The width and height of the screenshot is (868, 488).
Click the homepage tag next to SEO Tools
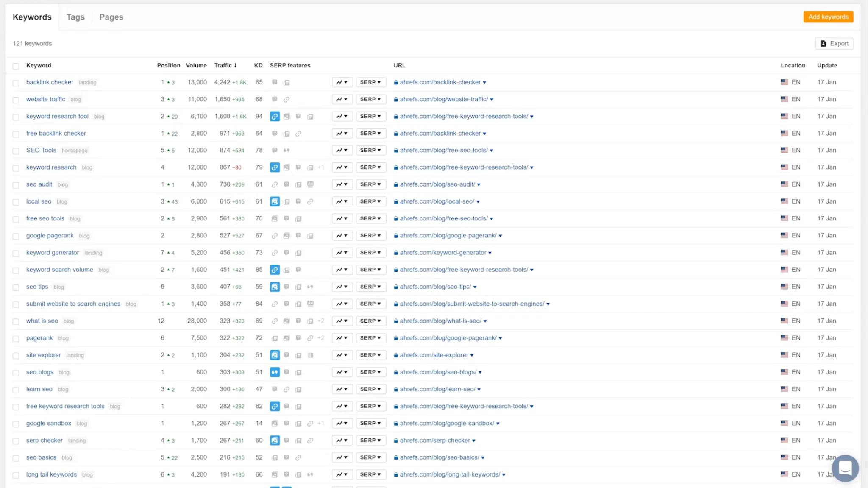coord(75,151)
